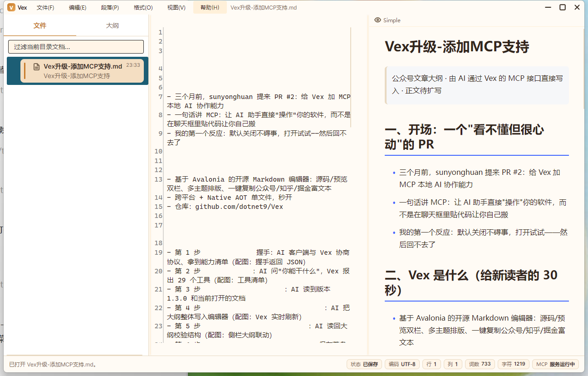
Task: Click editor line starting 一句话讲 MCP
Action: coord(259,119)
